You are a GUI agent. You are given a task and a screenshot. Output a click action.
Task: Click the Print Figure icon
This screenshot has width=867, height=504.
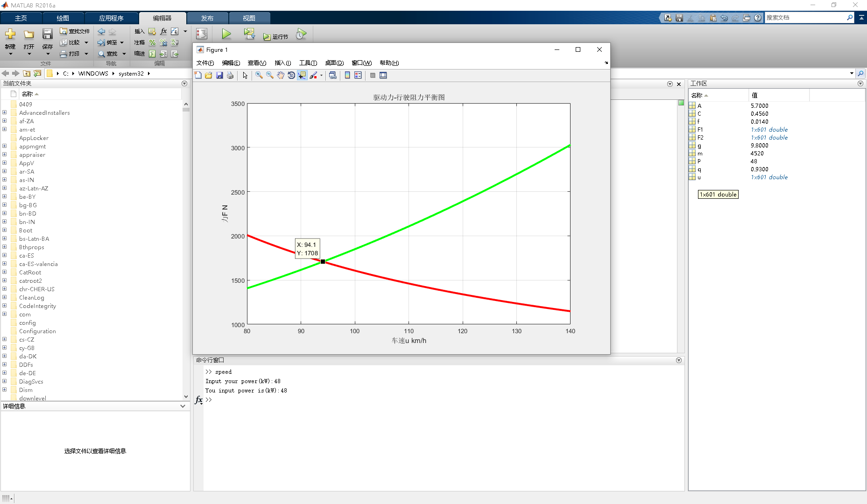(230, 75)
